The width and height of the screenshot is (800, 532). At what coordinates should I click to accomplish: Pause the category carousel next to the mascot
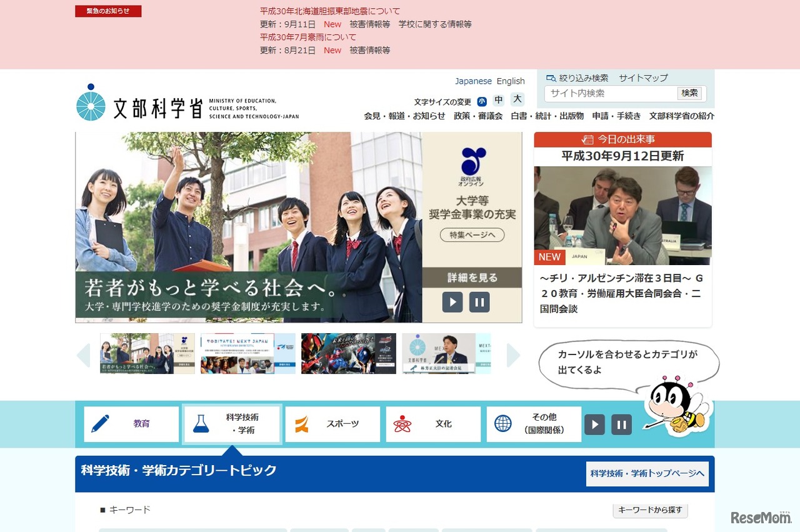tap(621, 424)
